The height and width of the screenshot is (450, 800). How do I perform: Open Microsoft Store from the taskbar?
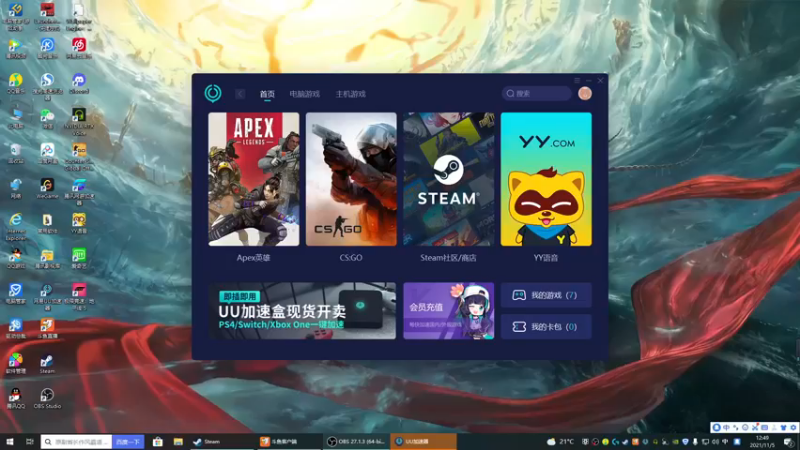tap(158, 442)
